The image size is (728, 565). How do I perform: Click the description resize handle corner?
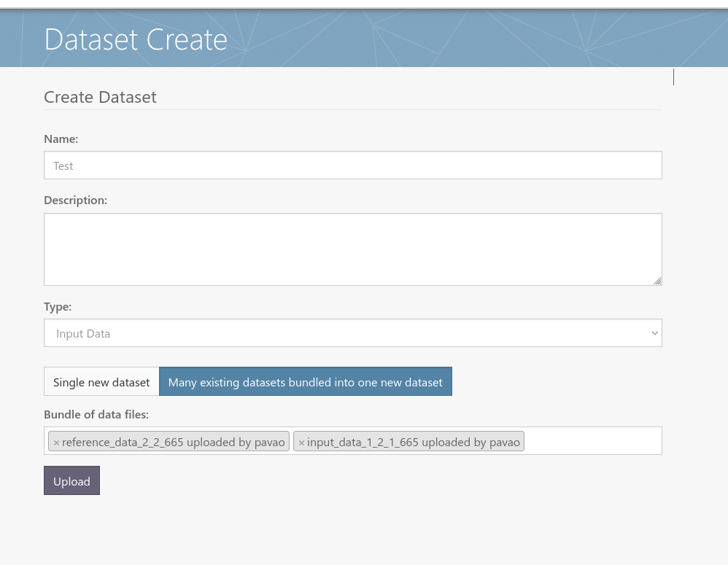coord(657,281)
